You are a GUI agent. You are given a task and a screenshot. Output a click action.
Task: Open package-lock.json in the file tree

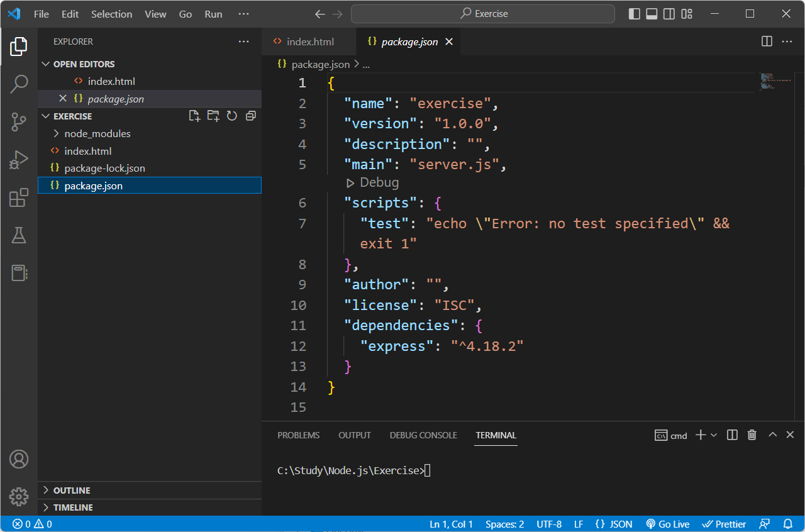pyautogui.click(x=149, y=168)
